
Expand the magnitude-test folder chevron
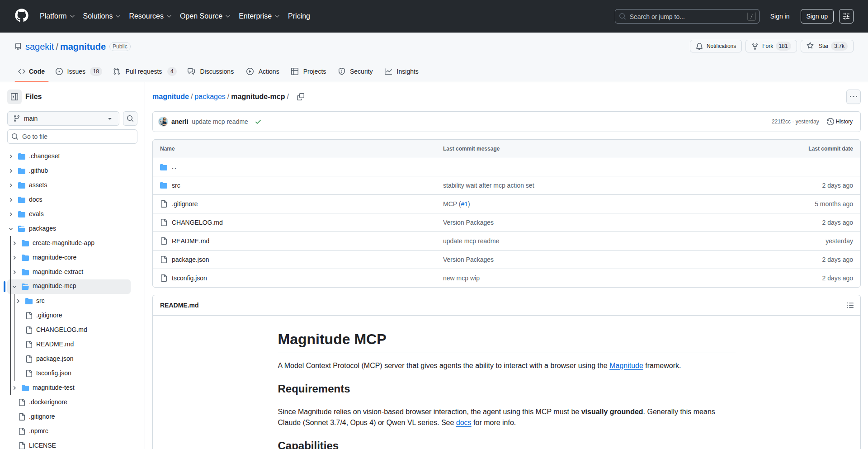[x=14, y=388]
